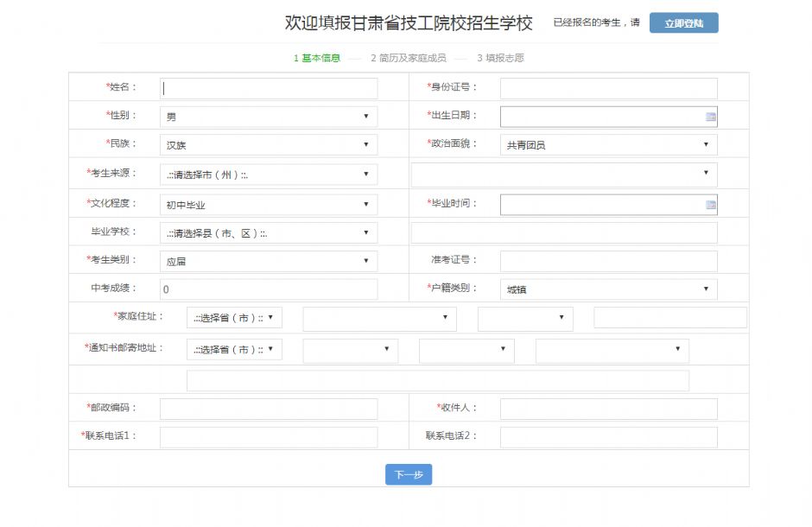Expand the 政治面貌 dropdown

click(608, 145)
